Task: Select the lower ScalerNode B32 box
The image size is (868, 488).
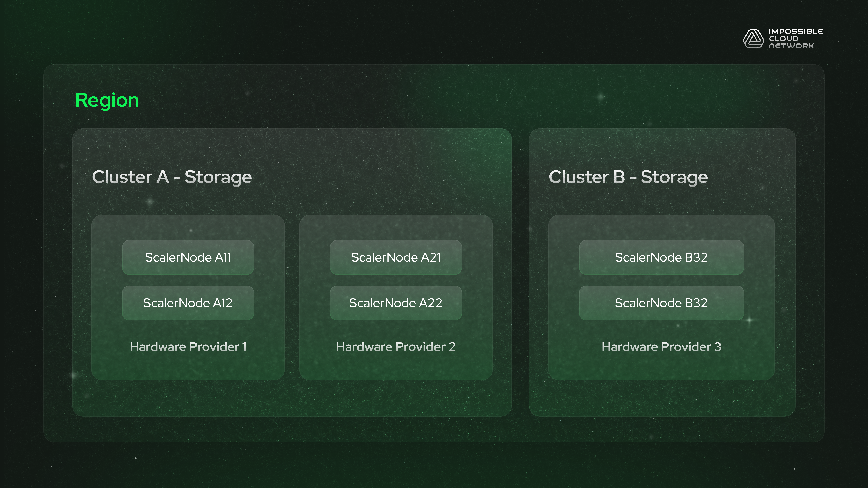Action: [661, 303]
